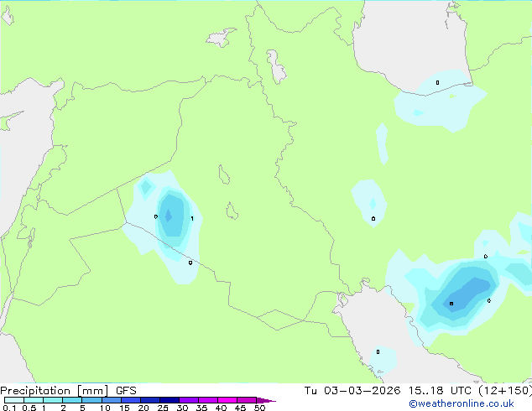Pick the legend swatch between 15 and 20
This screenshot has height=411, width=532.
(131, 400)
